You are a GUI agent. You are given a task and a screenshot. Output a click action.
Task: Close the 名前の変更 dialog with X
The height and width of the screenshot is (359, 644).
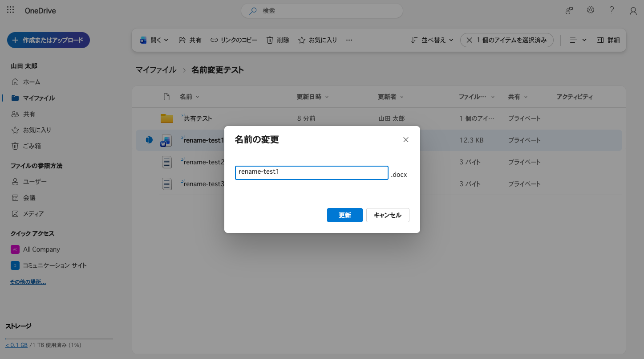[x=406, y=140]
